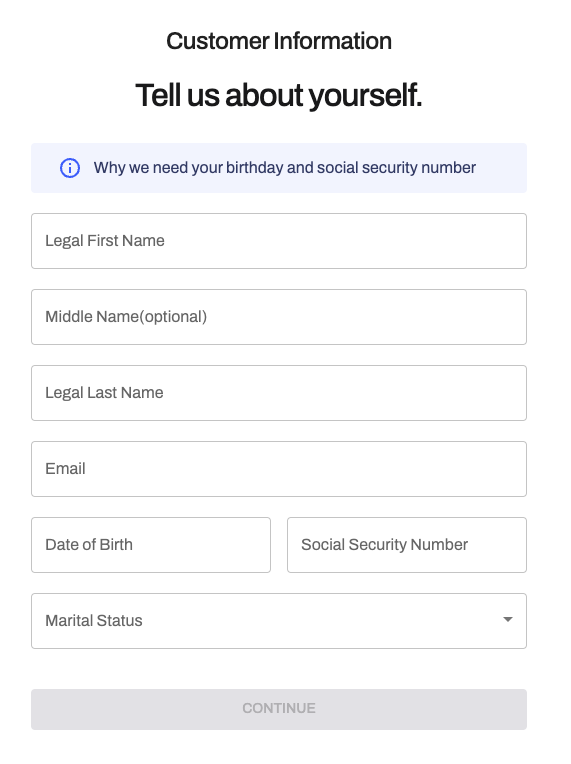Click the 'Social Security Number' placeholder text
Image resolution: width=571 pixels, height=764 pixels.
click(384, 545)
